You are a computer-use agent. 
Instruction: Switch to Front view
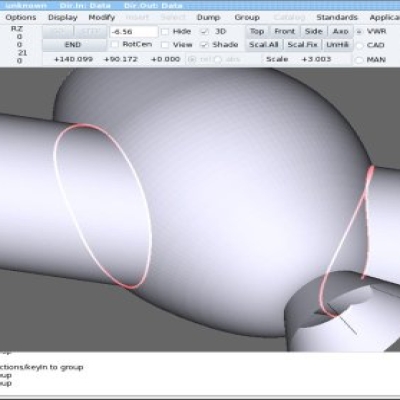285,31
